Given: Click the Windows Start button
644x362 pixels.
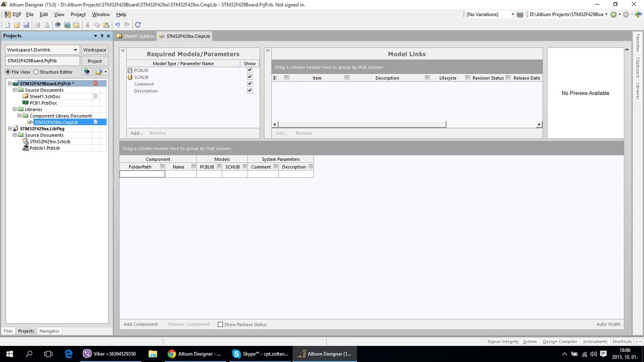Looking at the screenshot, I should pos(10,354).
